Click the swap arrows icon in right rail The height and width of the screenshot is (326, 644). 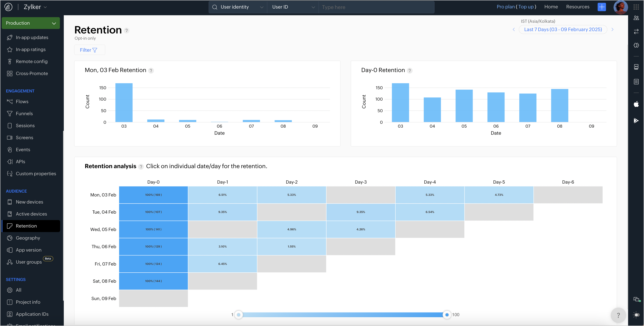click(x=636, y=32)
